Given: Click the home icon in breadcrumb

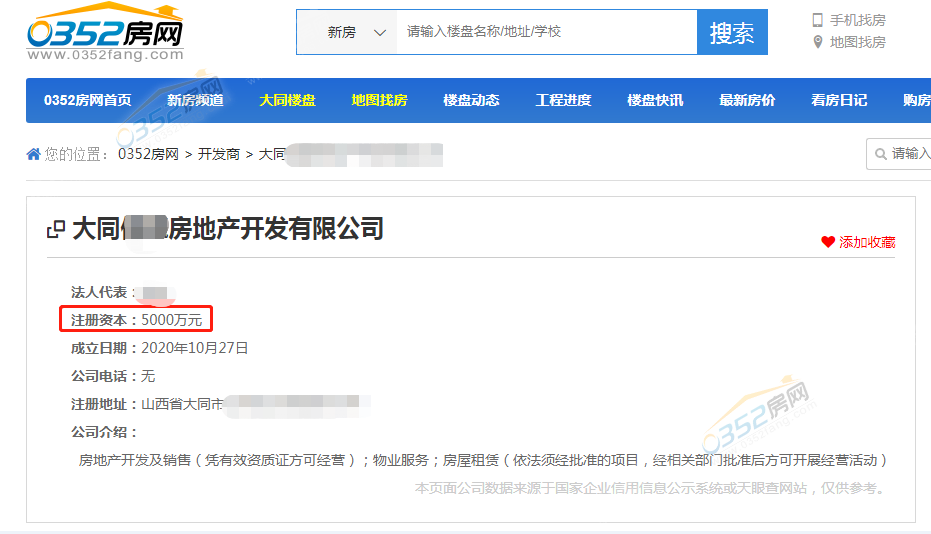Looking at the screenshot, I should point(34,154).
